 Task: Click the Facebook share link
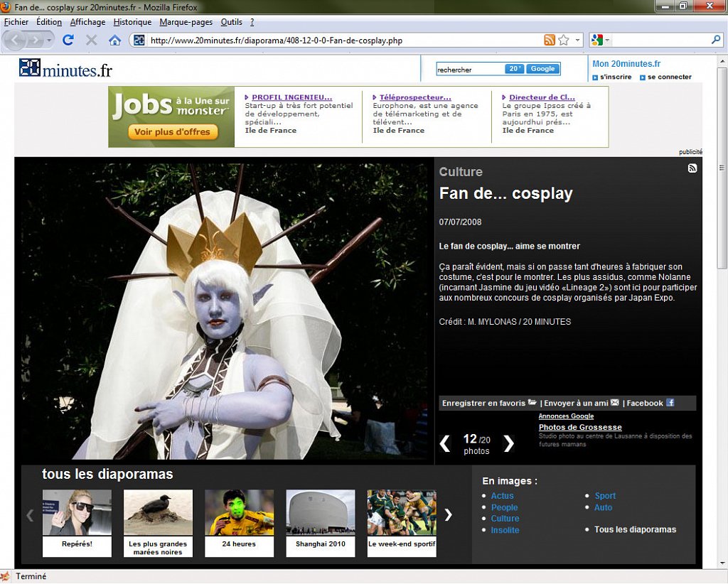tap(644, 403)
